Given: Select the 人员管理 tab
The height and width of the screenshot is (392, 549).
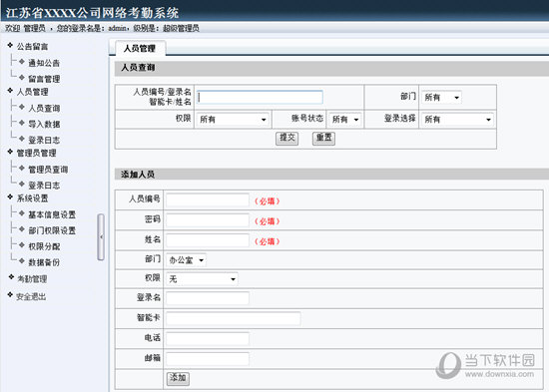Looking at the screenshot, I should tap(139, 48).
